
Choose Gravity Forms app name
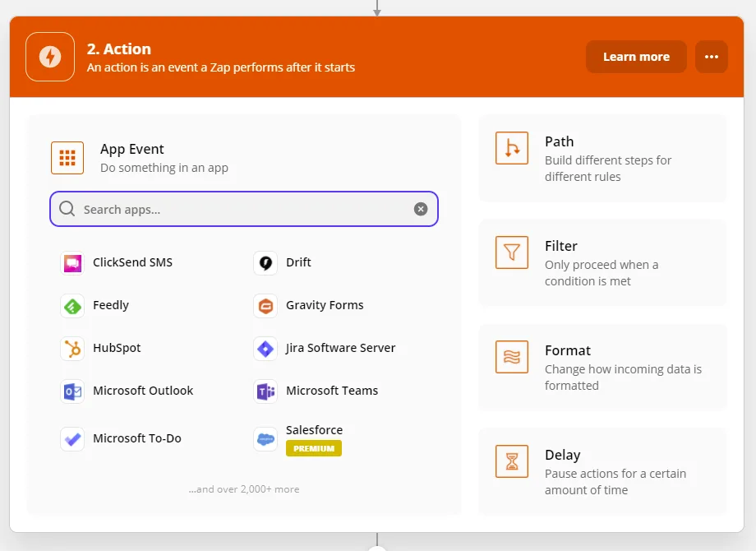tap(325, 305)
